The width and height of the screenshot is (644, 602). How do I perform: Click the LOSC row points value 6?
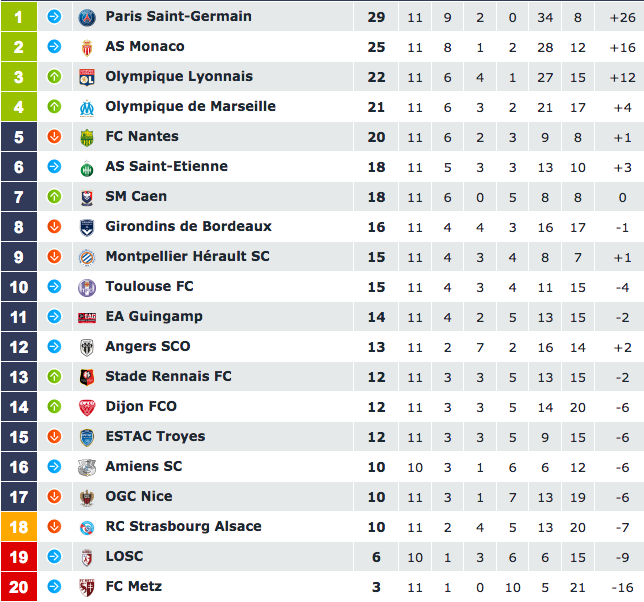pyautogui.click(x=376, y=557)
